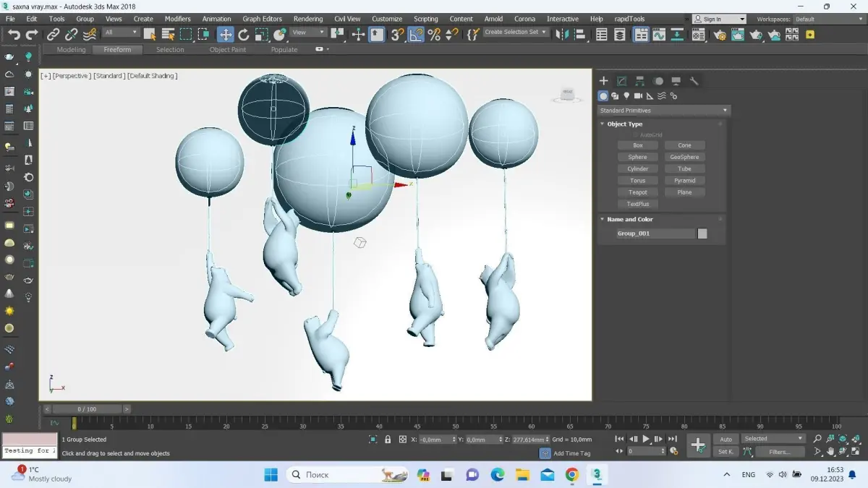Open the Schematic View
This screenshot has height=488, width=868.
(676, 34)
